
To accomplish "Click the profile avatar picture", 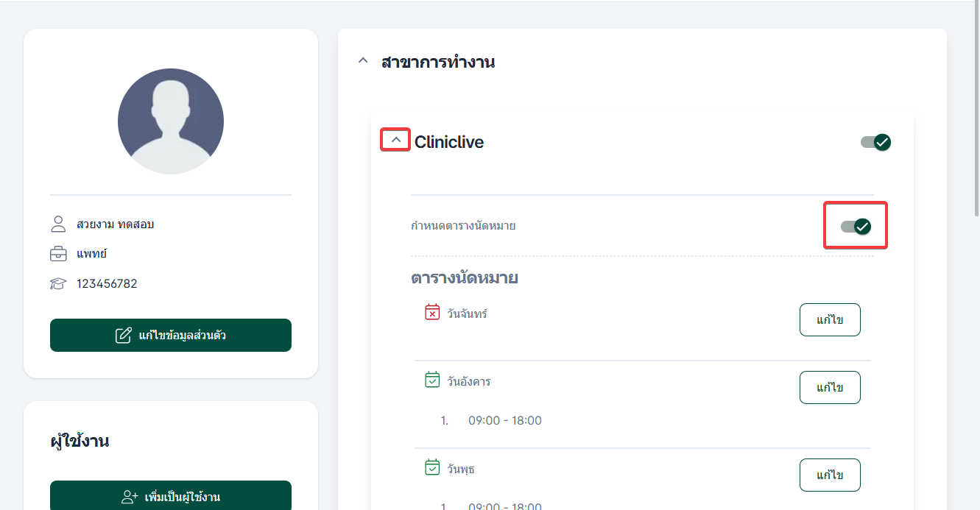I will [171, 121].
